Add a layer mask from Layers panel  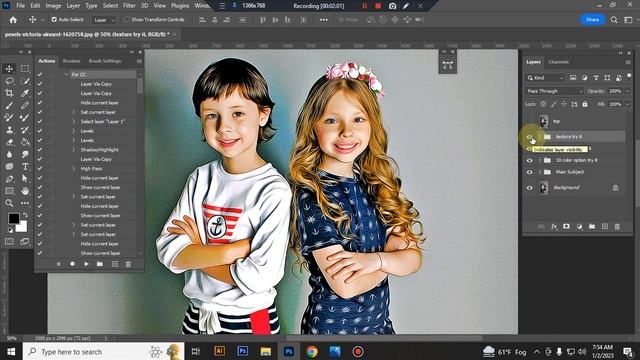pos(566,227)
